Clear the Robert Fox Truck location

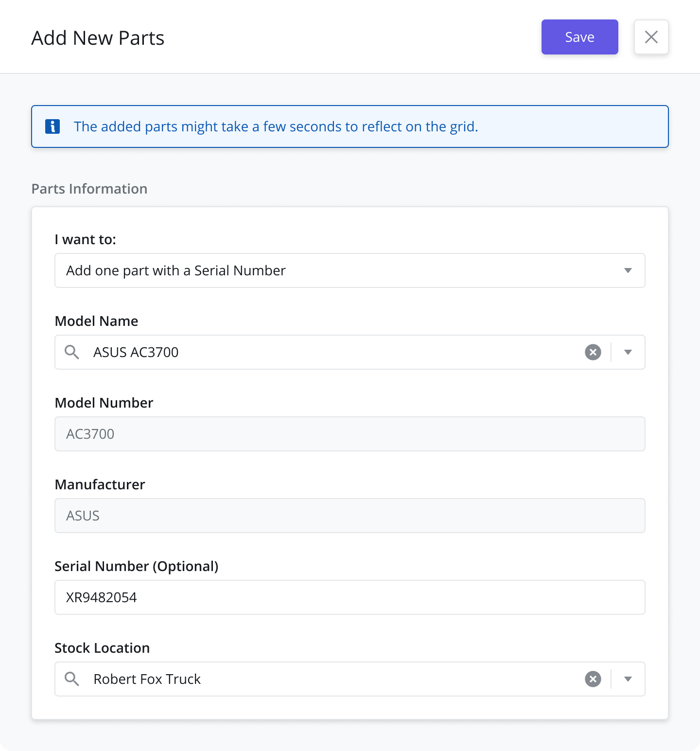pyautogui.click(x=593, y=679)
